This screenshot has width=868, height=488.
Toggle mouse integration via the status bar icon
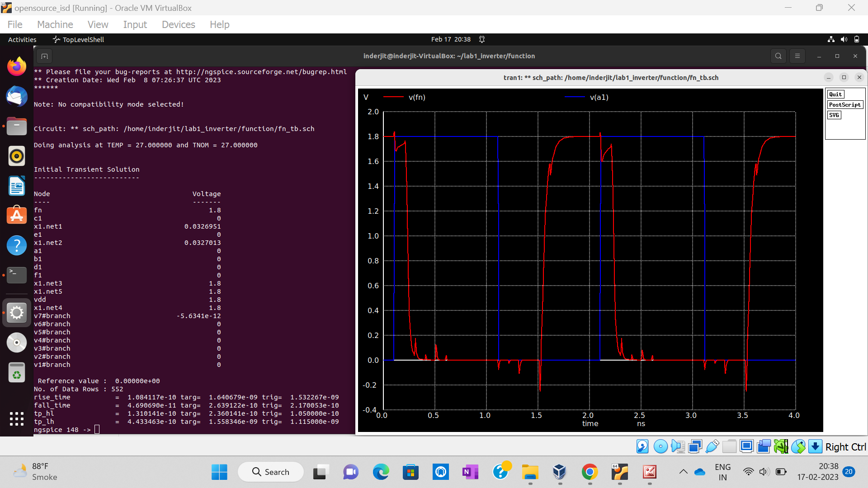(x=798, y=446)
